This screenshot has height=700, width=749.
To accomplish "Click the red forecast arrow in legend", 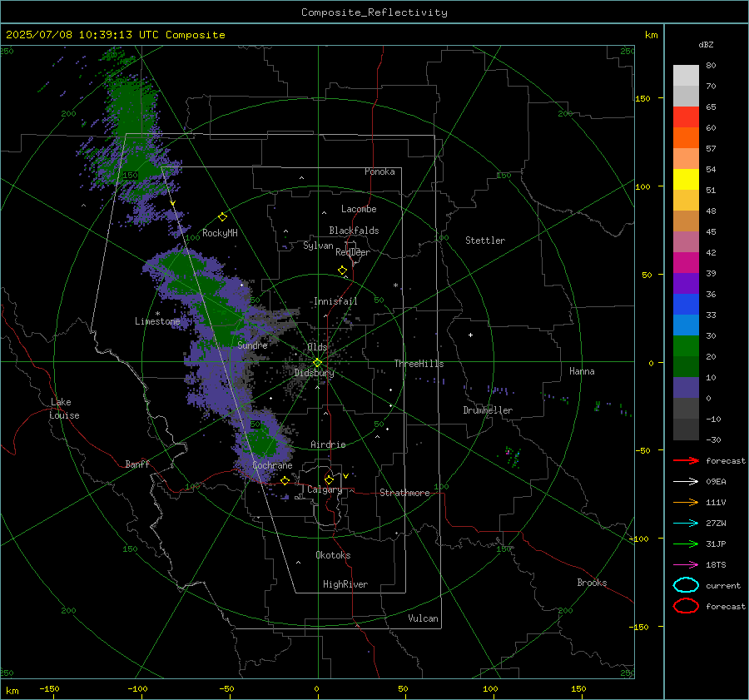I will pos(686,460).
